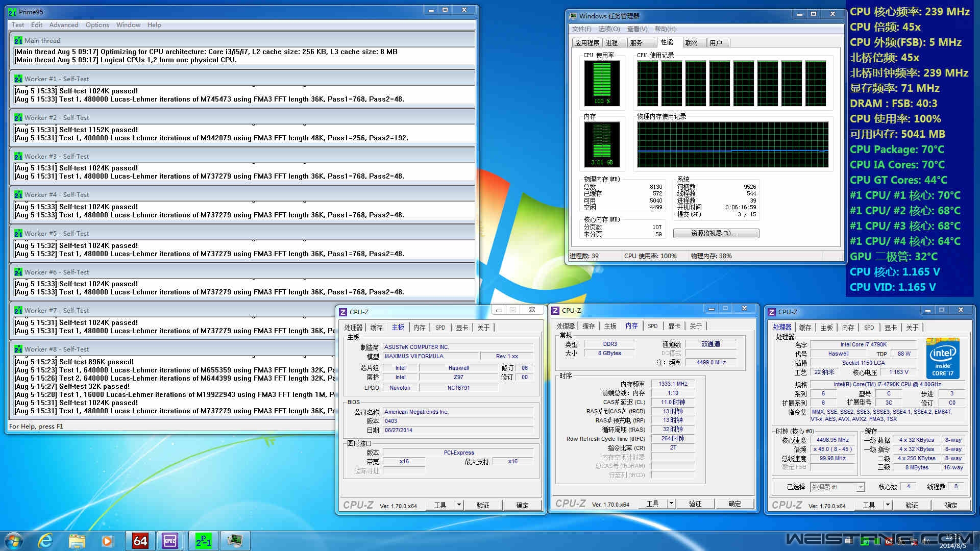
Task: Switch to Prime95 taskbar icon
Action: click(x=203, y=540)
